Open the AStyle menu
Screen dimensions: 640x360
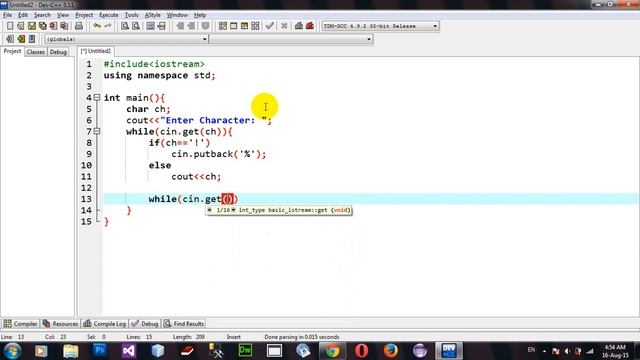click(153, 15)
